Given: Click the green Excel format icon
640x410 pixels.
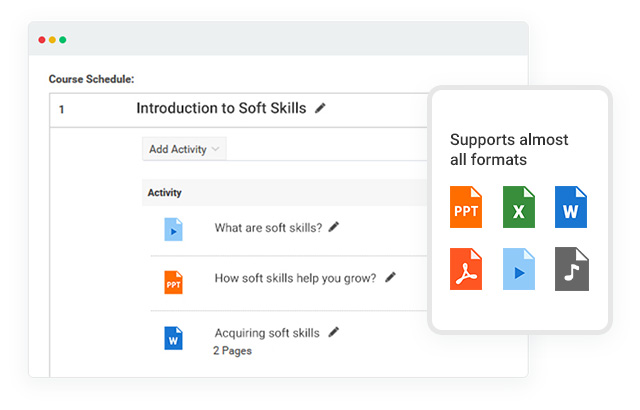Looking at the screenshot, I should (518, 207).
